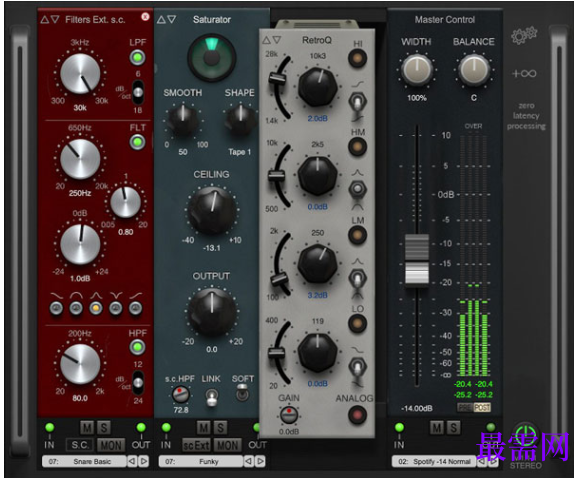The image size is (588, 478).
Task: Toggle the HPF enable LED
Action: (x=137, y=347)
